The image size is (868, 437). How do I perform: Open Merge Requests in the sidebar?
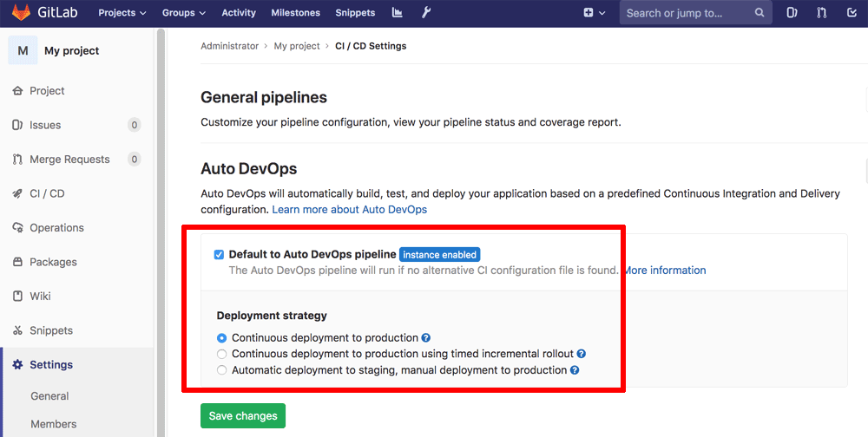[x=69, y=160]
